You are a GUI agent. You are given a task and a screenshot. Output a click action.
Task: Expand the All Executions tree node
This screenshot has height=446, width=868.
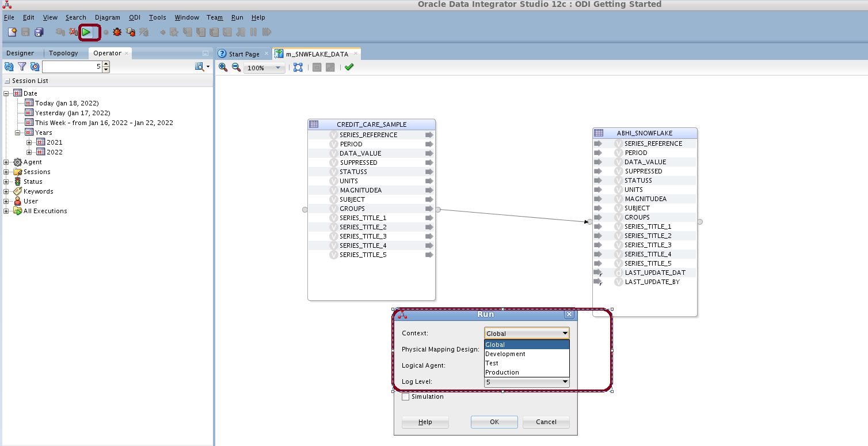(x=6, y=211)
